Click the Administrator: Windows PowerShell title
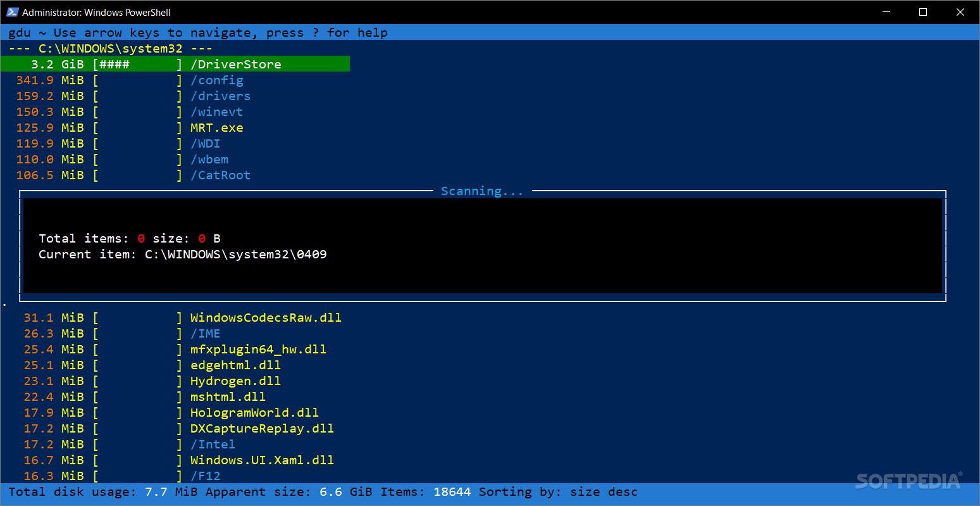980x506 pixels. (96, 12)
